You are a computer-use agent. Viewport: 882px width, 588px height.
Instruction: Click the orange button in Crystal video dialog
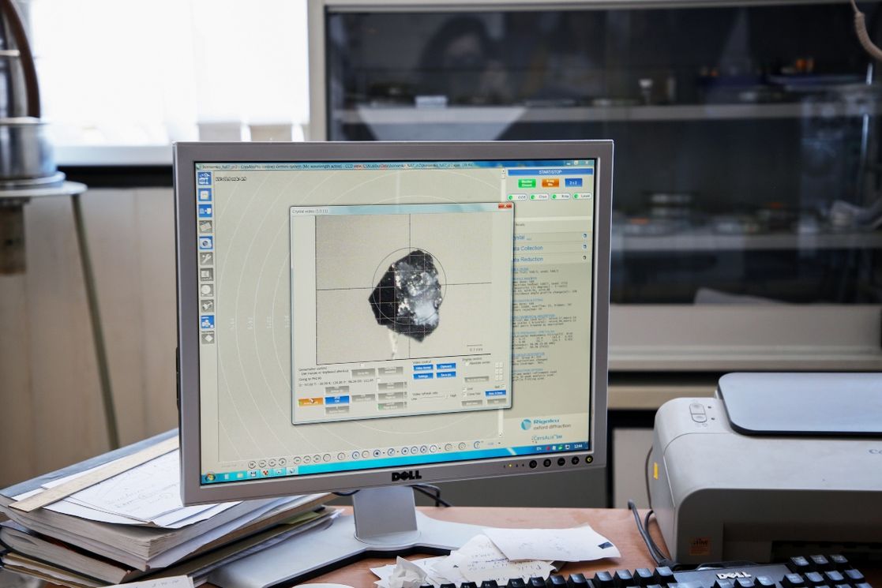pos(310,402)
